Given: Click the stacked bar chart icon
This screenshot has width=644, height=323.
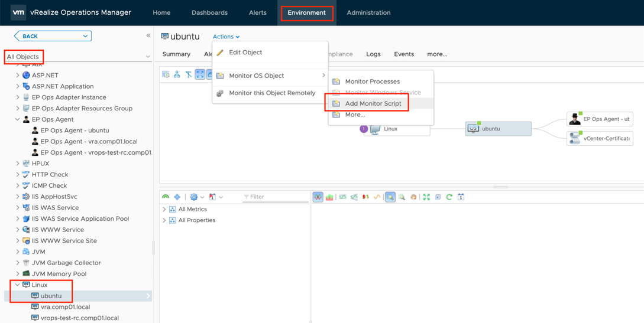Looking at the screenshot, I should (329, 197).
